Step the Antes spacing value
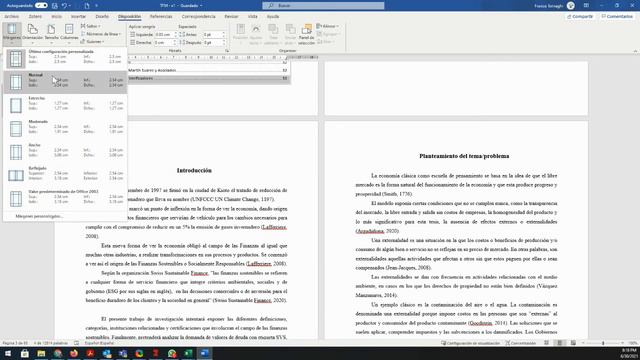 (224, 35)
